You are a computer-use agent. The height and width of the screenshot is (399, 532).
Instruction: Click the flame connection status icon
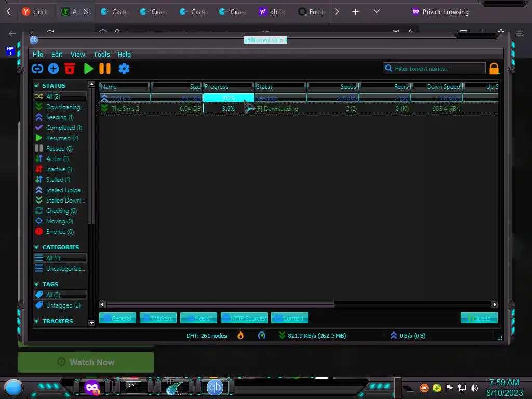pos(240,336)
